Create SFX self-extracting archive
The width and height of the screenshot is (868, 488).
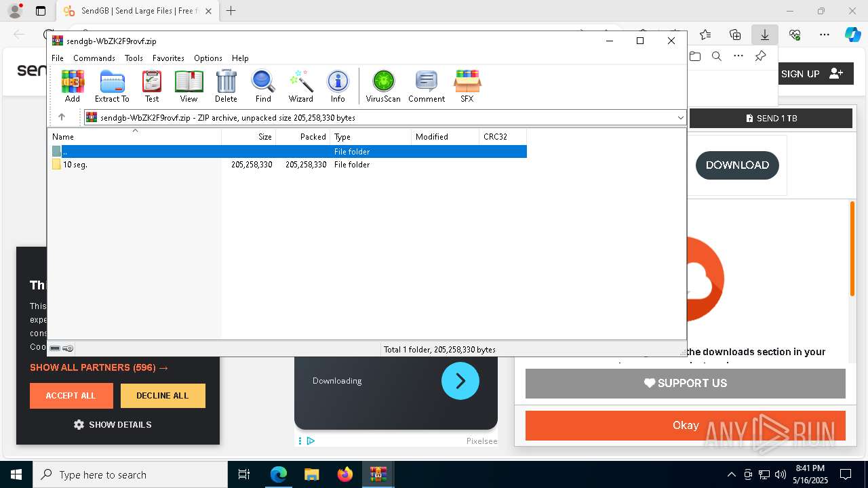[467, 86]
